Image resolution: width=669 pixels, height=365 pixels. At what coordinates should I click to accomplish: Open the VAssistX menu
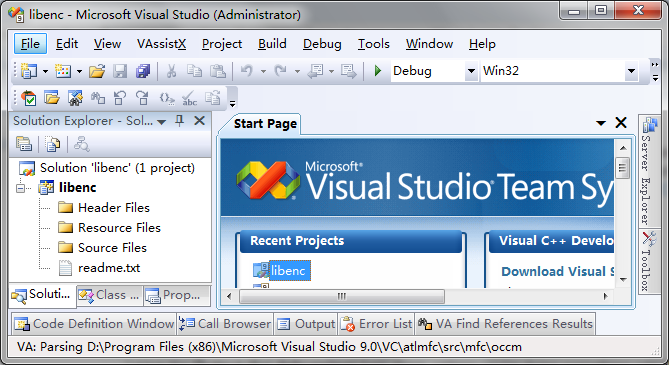click(x=161, y=44)
